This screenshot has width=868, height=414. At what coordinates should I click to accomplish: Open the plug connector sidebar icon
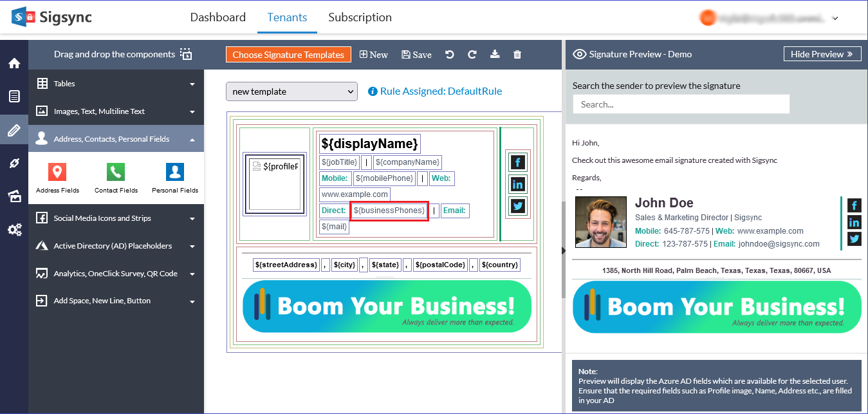click(14, 164)
